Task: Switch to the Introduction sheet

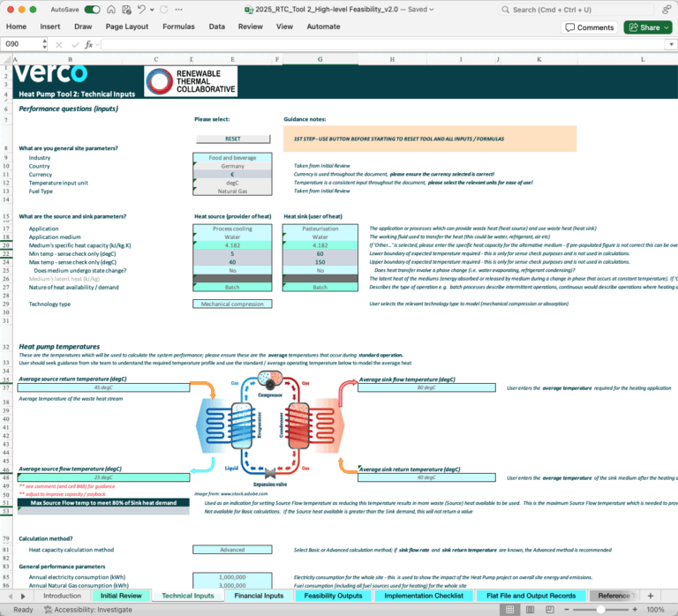Action: (63, 596)
